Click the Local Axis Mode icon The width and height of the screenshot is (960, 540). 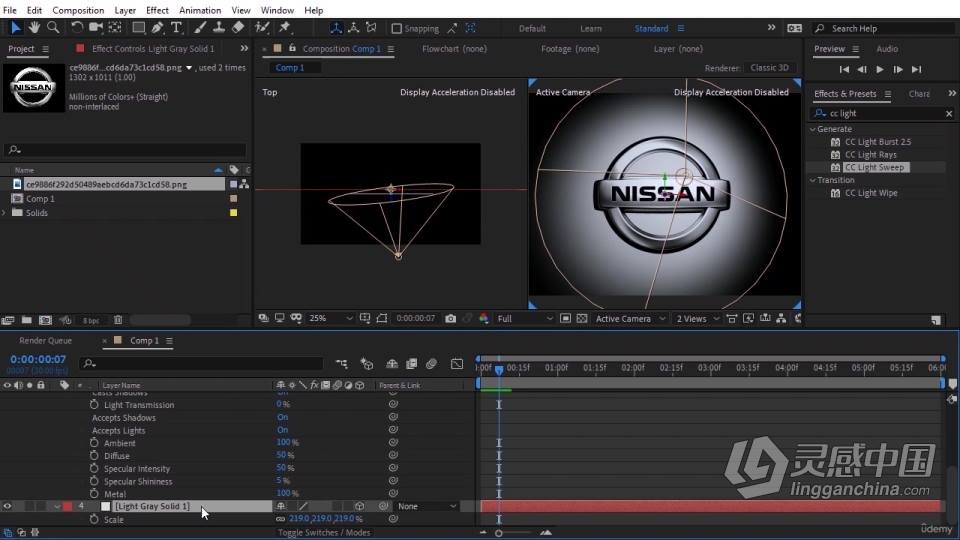click(336, 28)
